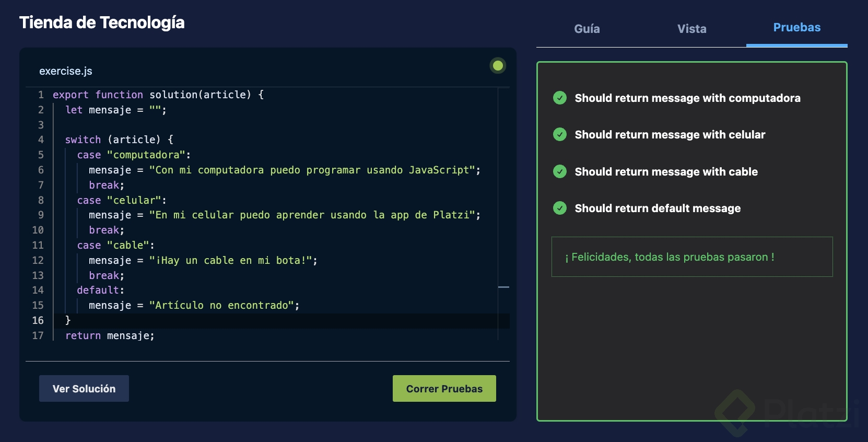The height and width of the screenshot is (442, 868).
Task: Click the Tienda de Tecnología heading
Action: pos(102,22)
